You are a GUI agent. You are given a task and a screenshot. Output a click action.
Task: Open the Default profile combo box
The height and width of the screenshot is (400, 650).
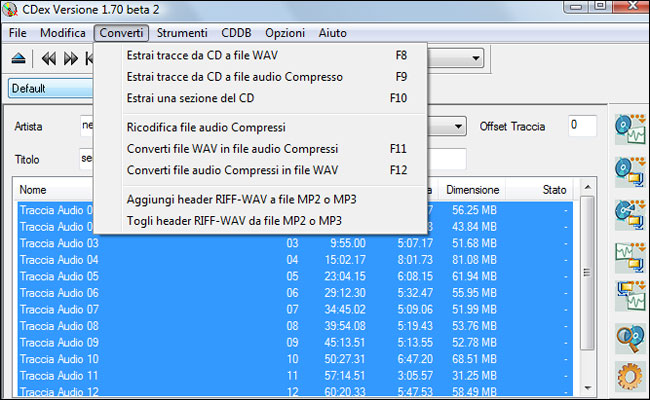(x=50, y=88)
